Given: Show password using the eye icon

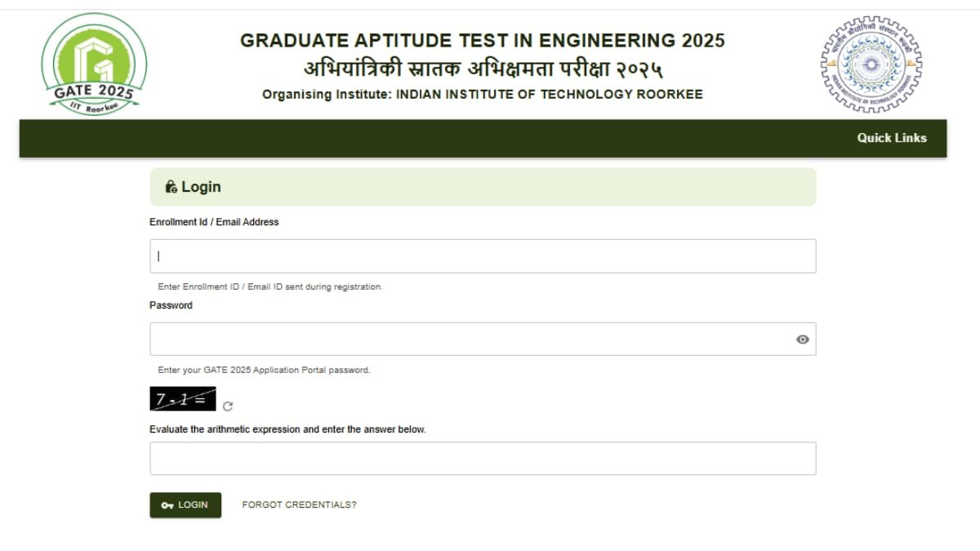Looking at the screenshot, I should 802,340.
